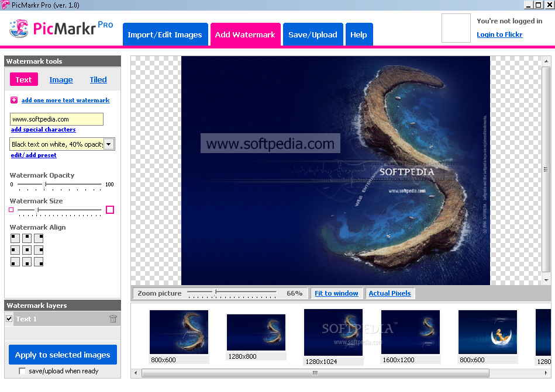Minimize the PicMarkr Pro window

point(529,5)
